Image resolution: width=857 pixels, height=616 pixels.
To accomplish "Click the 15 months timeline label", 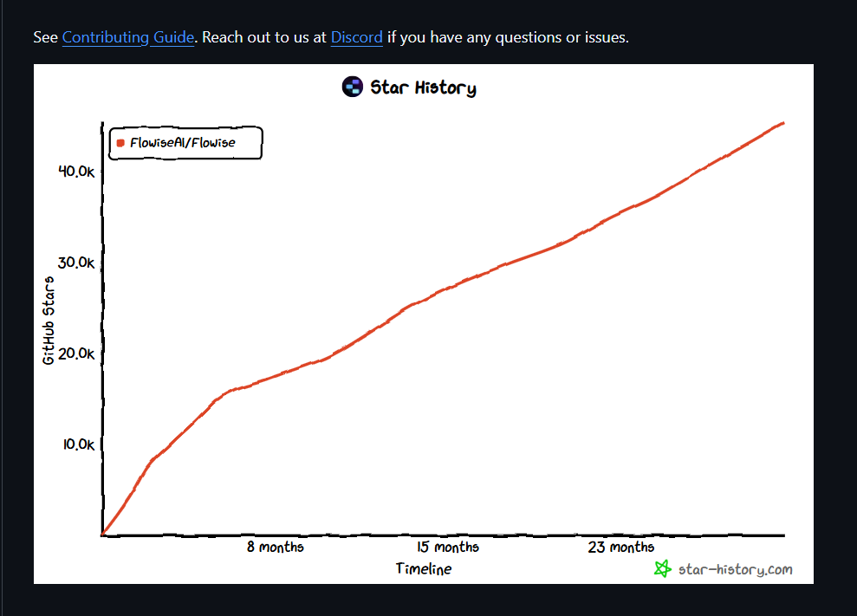I will 448,548.
